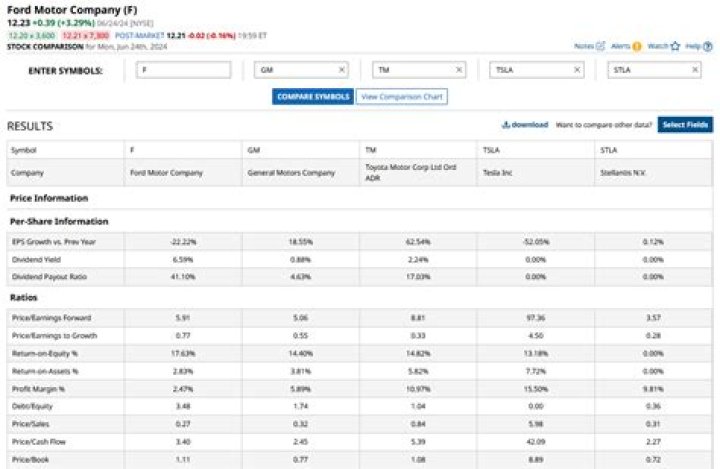Select the Stellantis N.V. cell

(x=653, y=173)
